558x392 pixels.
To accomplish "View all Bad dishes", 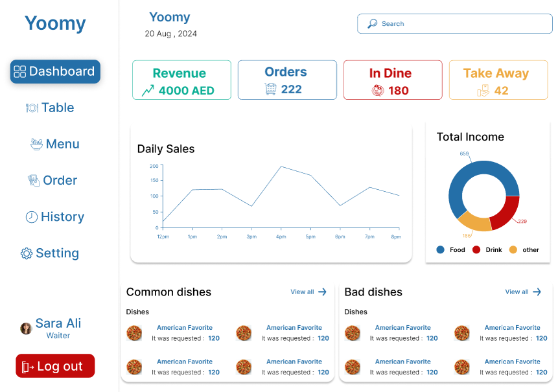I will pos(523,292).
